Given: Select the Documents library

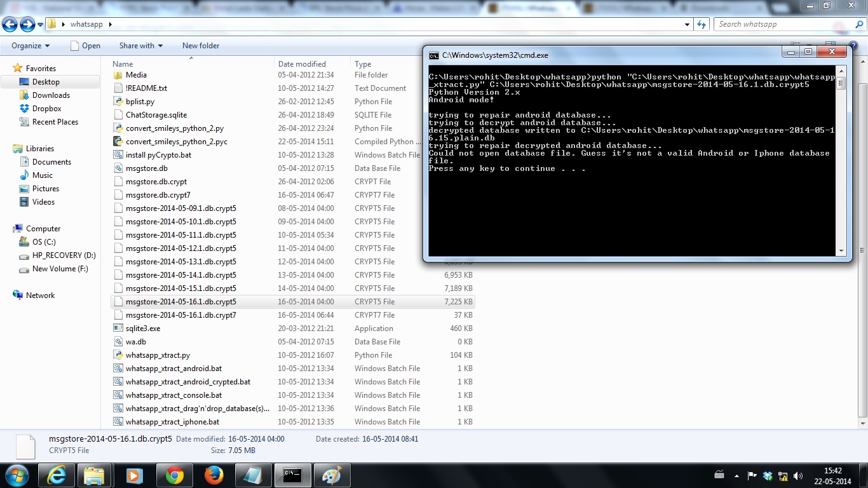Looking at the screenshot, I should 51,162.
